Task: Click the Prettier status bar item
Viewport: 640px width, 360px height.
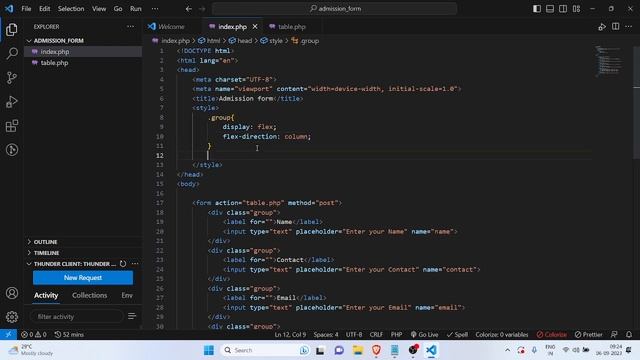Action: [589, 334]
